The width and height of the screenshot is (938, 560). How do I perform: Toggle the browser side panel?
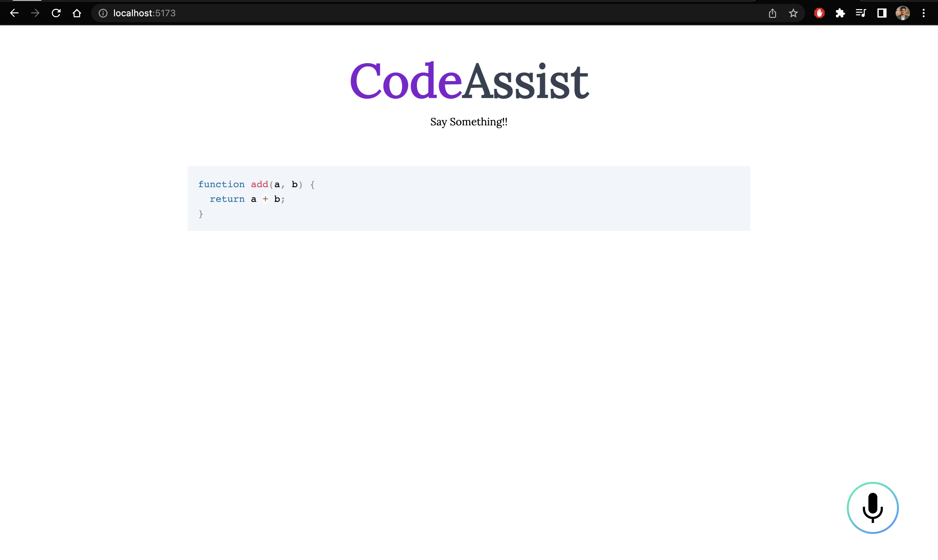tap(882, 13)
